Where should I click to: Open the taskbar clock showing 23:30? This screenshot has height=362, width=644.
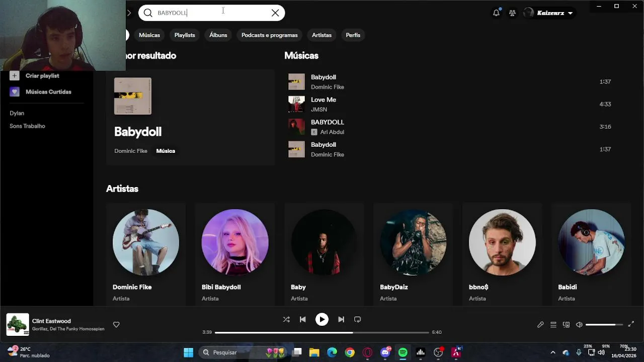click(624, 352)
